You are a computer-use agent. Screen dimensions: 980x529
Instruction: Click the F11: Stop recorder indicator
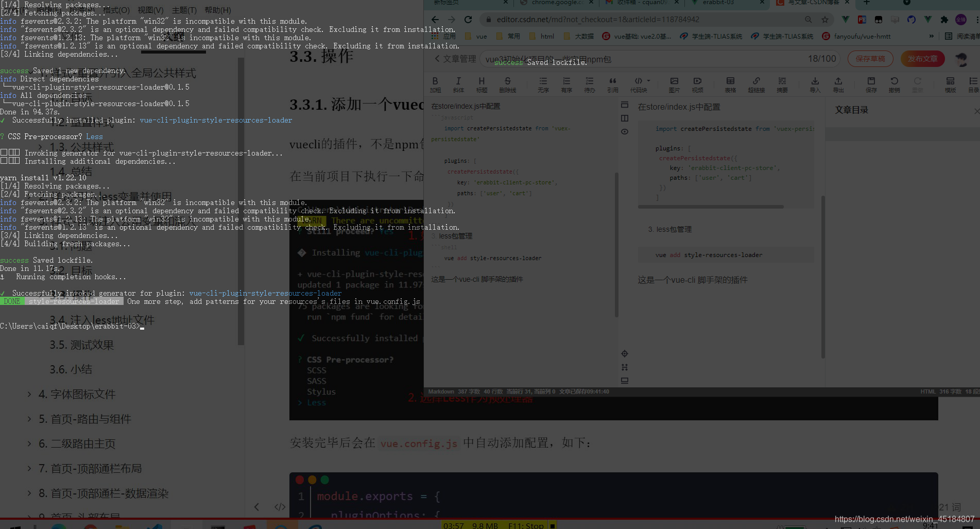pyautogui.click(x=526, y=525)
